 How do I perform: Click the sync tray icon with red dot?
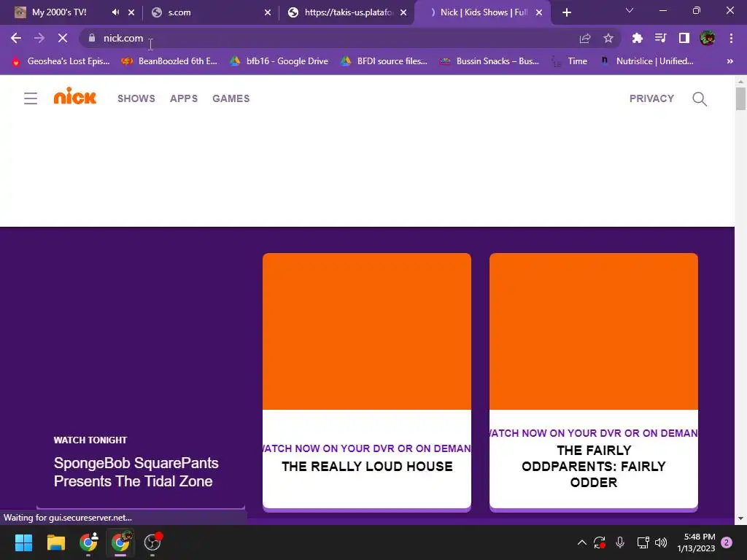click(600, 542)
